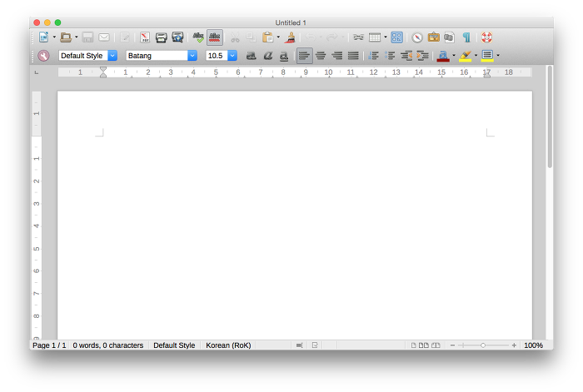Click the Default Style paragraph style field
The image size is (583, 392).
(83, 56)
